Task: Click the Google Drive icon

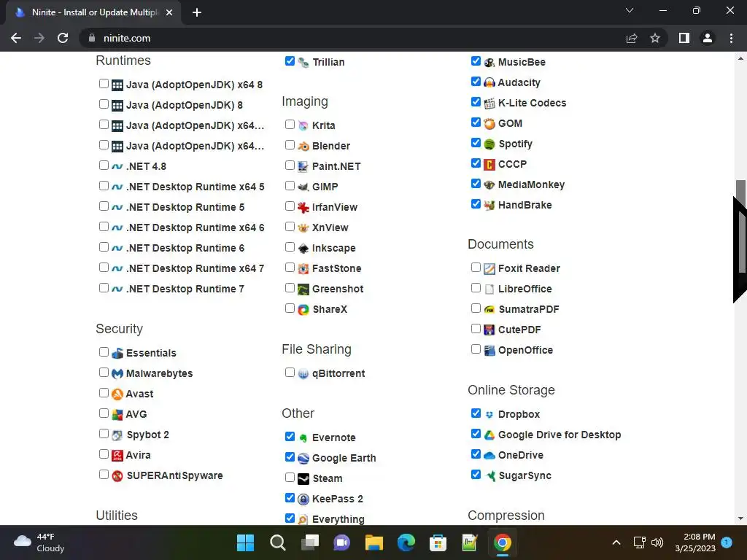Action: pyautogui.click(x=489, y=435)
